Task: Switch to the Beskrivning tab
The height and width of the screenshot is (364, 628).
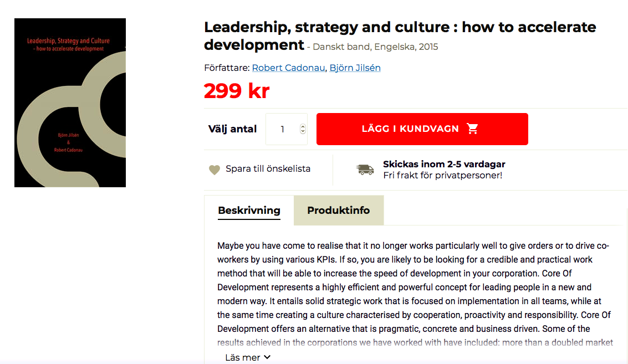Action: pyautogui.click(x=249, y=211)
